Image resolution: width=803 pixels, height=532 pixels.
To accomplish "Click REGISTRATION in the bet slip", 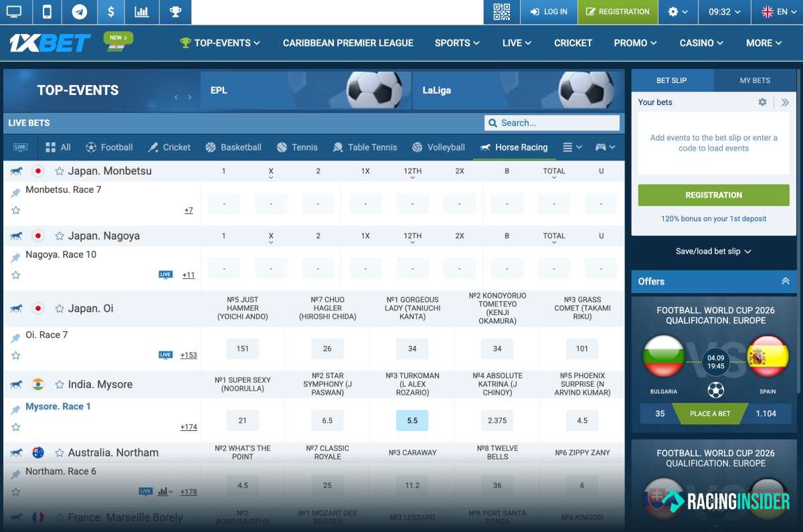I will (x=713, y=195).
